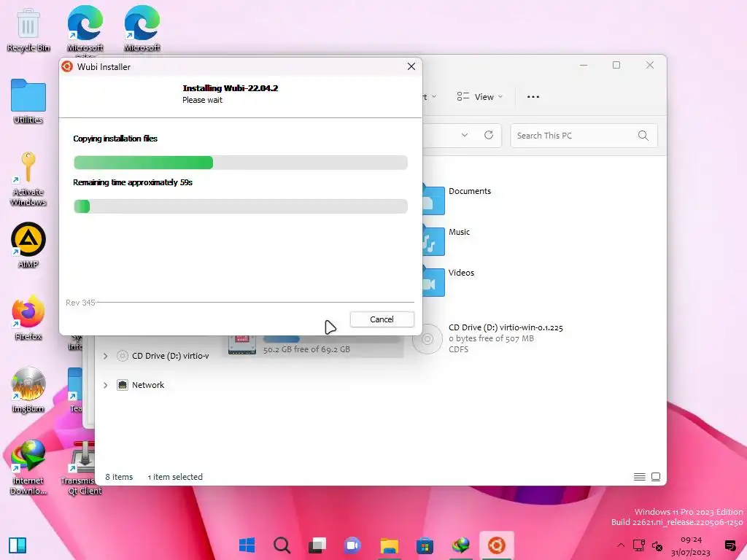
Task: Show hidden system tray icons
Action: [x=621, y=545]
